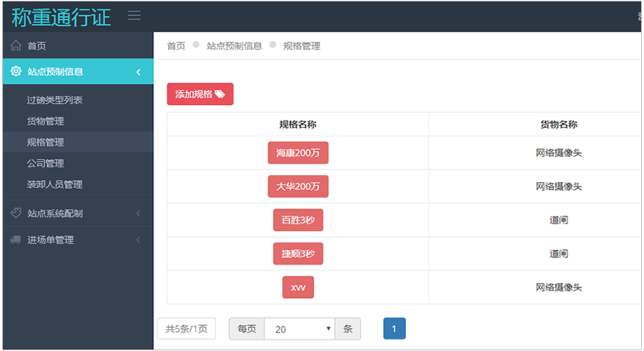Click 规格管理 breadcrumb text

point(302,46)
